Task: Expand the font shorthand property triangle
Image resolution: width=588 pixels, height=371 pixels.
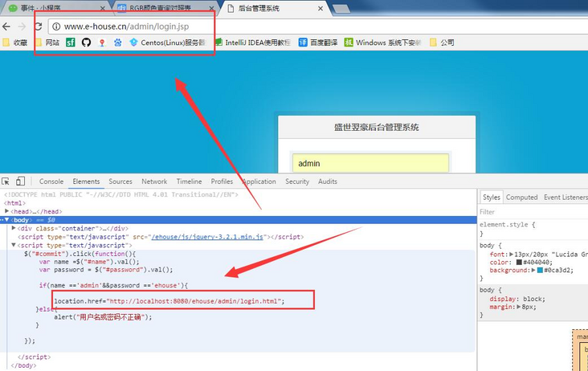Action: click(x=511, y=254)
